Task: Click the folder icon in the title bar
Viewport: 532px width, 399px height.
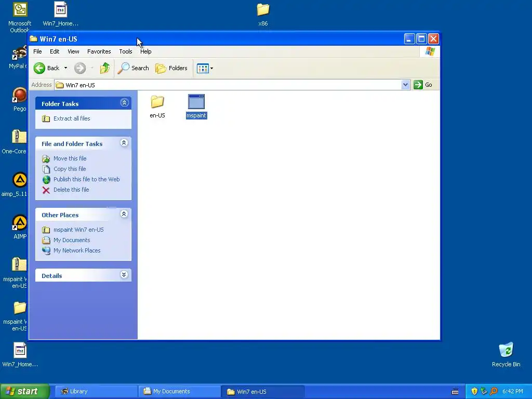Action: click(34, 38)
